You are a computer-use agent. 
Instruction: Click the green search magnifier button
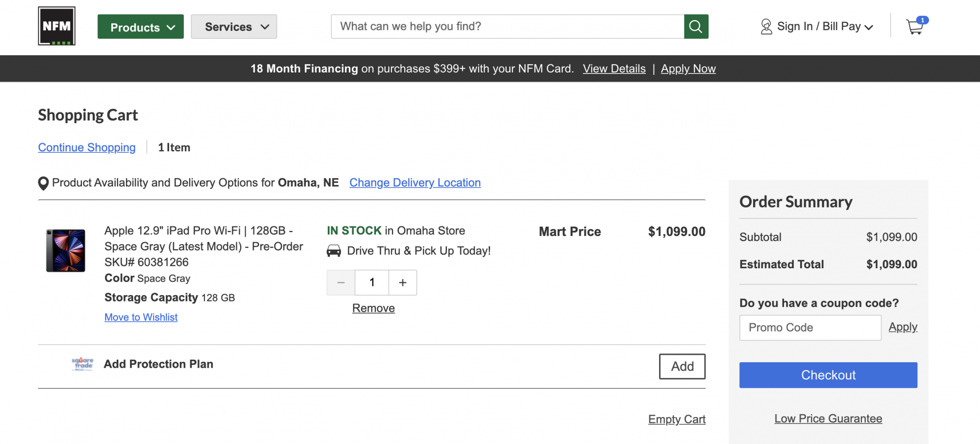(696, 26)
